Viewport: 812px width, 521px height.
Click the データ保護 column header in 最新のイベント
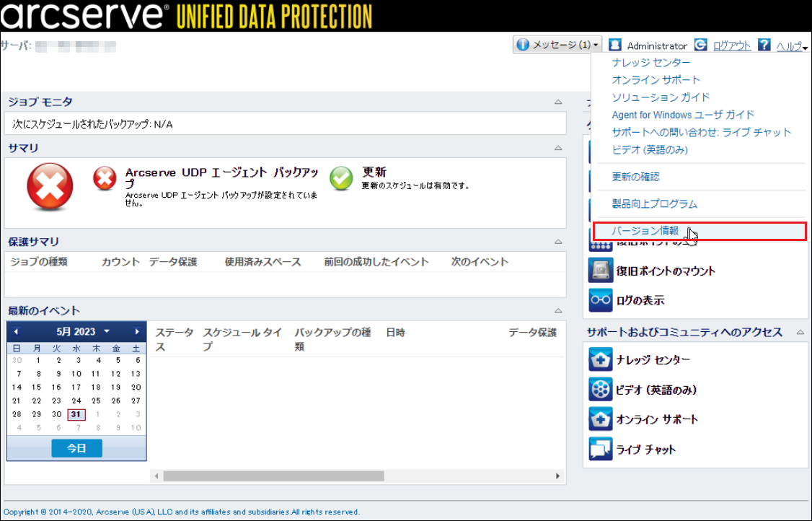532,333
